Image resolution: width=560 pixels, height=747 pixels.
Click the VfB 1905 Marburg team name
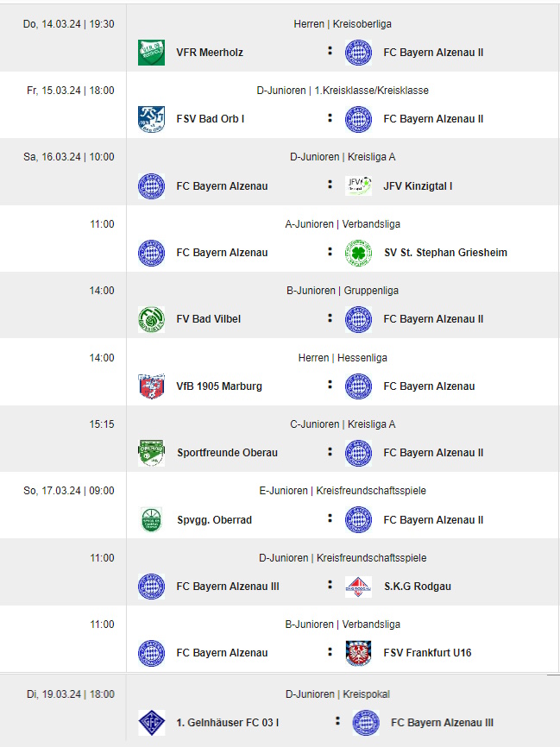click(219, 386)
